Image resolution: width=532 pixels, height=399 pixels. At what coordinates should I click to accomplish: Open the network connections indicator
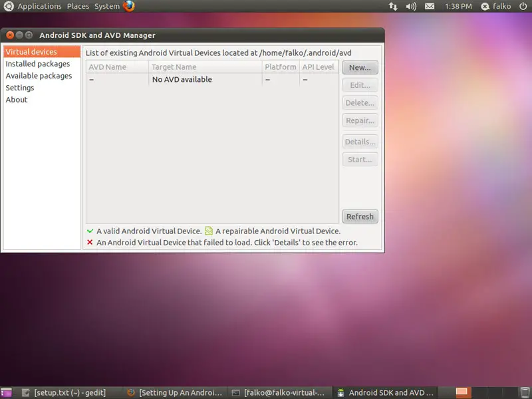click(393, 6)
